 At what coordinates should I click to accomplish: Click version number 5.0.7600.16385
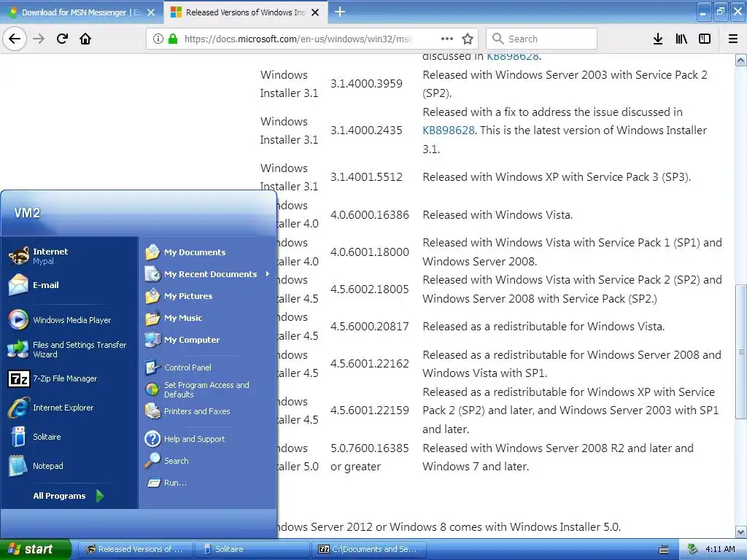click(370, 448)
